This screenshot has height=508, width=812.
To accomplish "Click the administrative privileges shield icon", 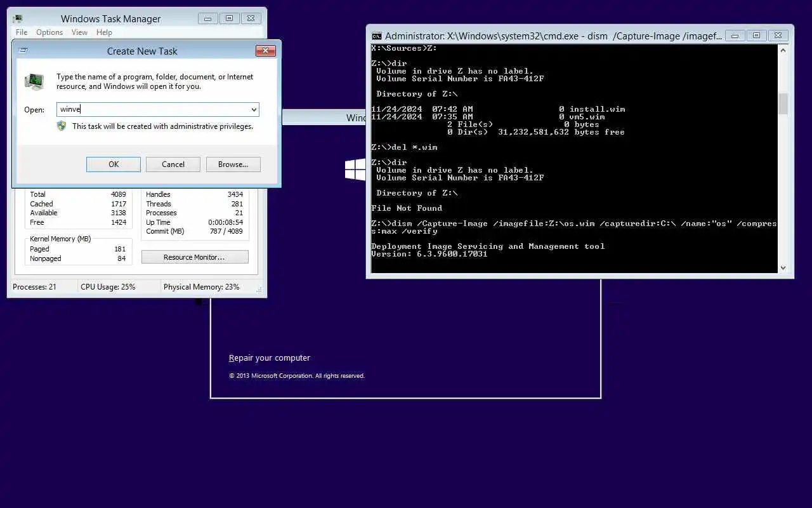I will pos(62,126).
